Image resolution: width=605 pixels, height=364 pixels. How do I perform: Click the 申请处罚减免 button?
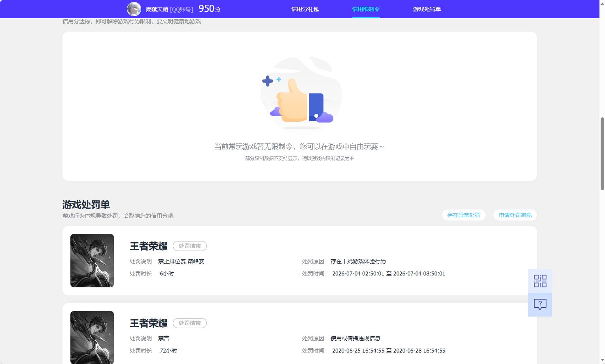[515, 215]
